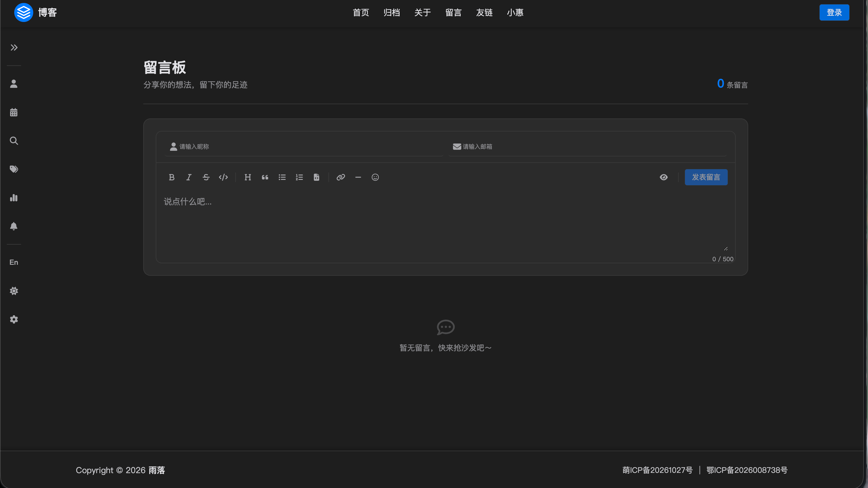This screenshot has width=868, height=488.
Task: Insert inline code with code icon
Action: pyautogui.click(x=223, y=177)
